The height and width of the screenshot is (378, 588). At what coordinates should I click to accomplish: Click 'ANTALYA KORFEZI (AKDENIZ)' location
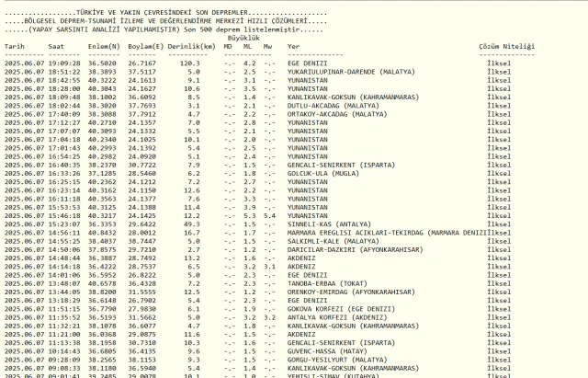point(337,317)
